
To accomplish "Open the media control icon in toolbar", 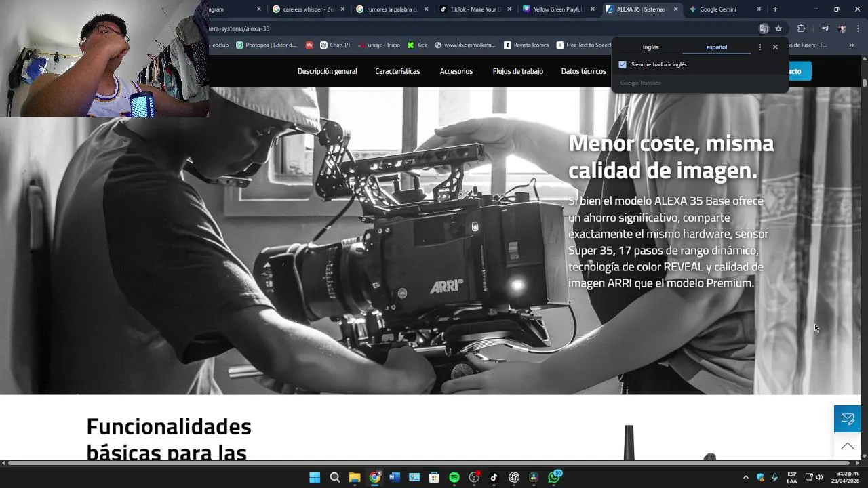I will 825,28.
